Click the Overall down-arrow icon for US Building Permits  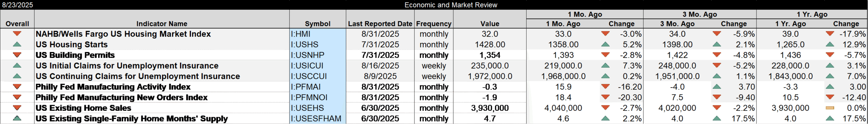tap(17, 55)
